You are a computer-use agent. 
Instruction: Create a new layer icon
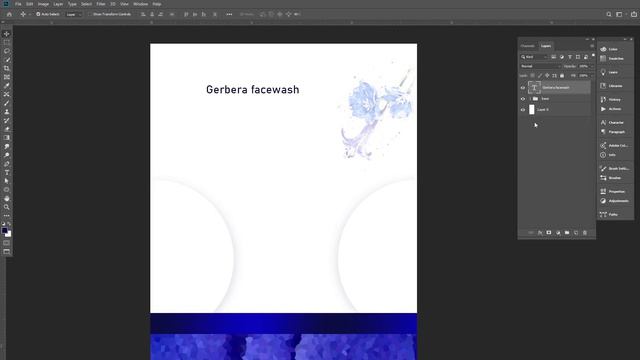[x=576, y=233]
